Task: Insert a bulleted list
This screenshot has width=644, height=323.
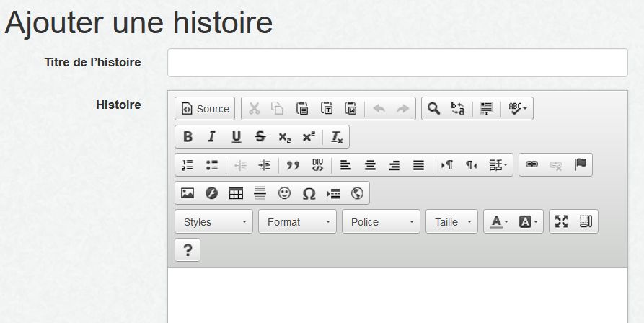Action: [212, 165]
